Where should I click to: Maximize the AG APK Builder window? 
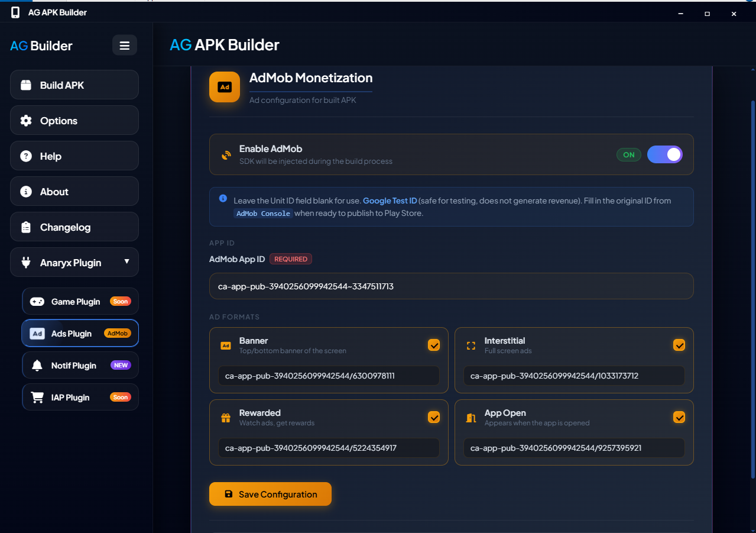point(707,13)
